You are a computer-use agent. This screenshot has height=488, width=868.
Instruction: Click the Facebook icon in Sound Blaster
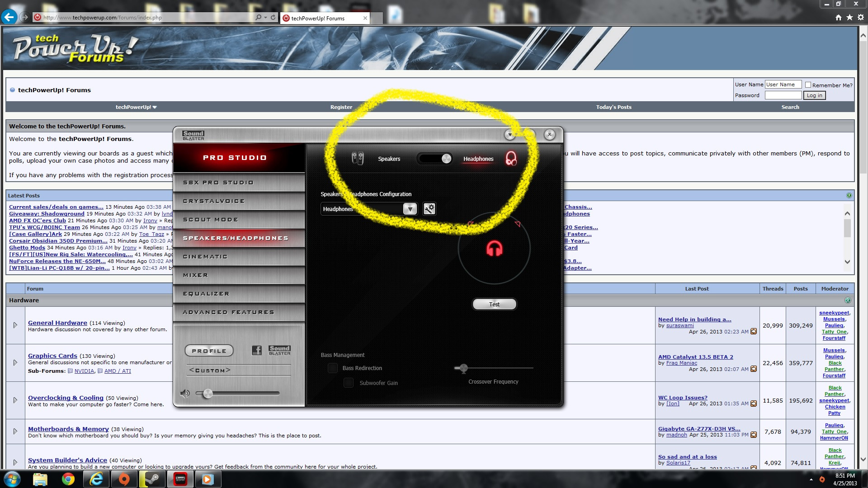pyautogui.click(x=257, y=350)
